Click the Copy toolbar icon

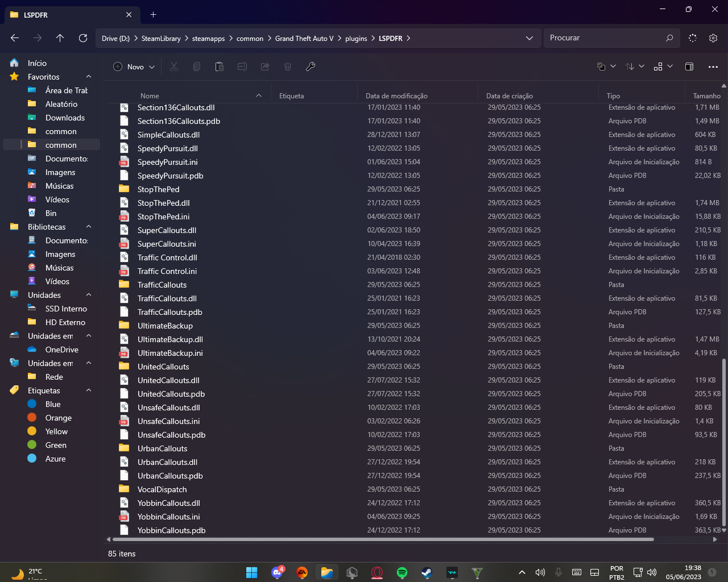coord(197,66)
